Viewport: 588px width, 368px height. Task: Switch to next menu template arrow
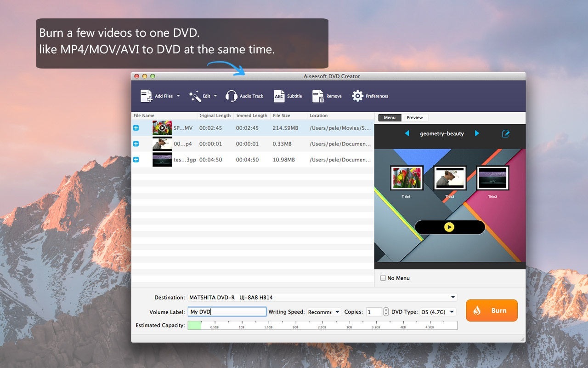click(x=477, y=133)
